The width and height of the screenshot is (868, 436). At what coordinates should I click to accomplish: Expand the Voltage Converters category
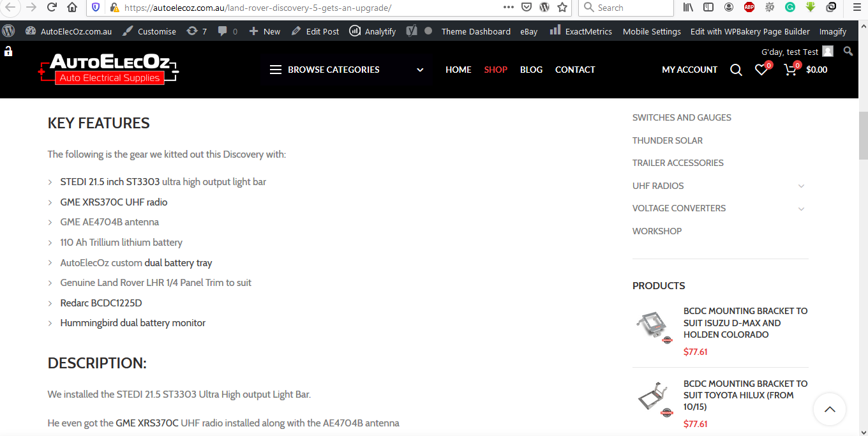(x=801, y=209)
